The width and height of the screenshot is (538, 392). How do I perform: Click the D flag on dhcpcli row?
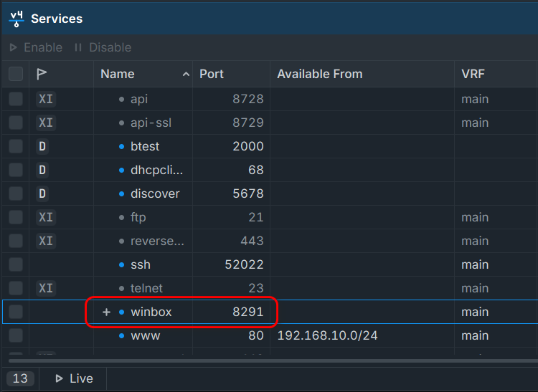(x=42, y=170)
